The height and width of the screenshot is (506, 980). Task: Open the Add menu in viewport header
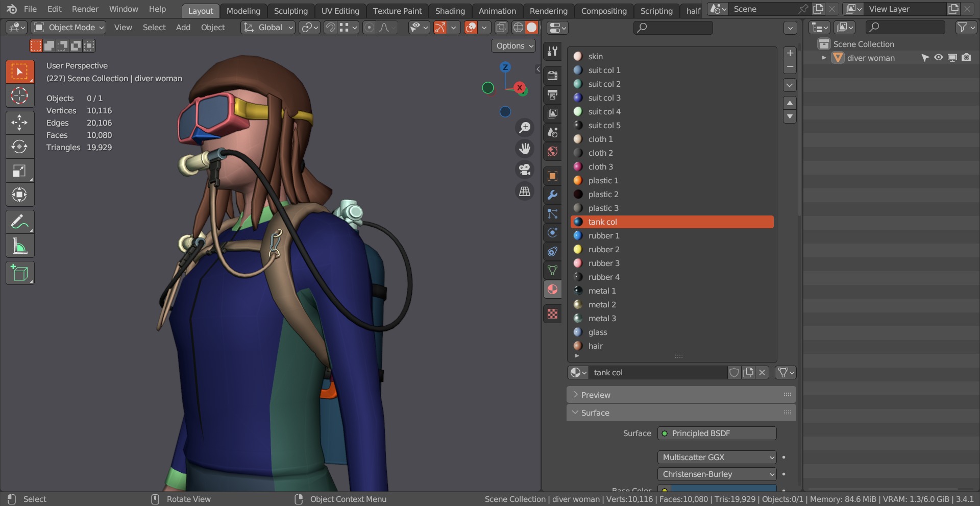point(183,28)
